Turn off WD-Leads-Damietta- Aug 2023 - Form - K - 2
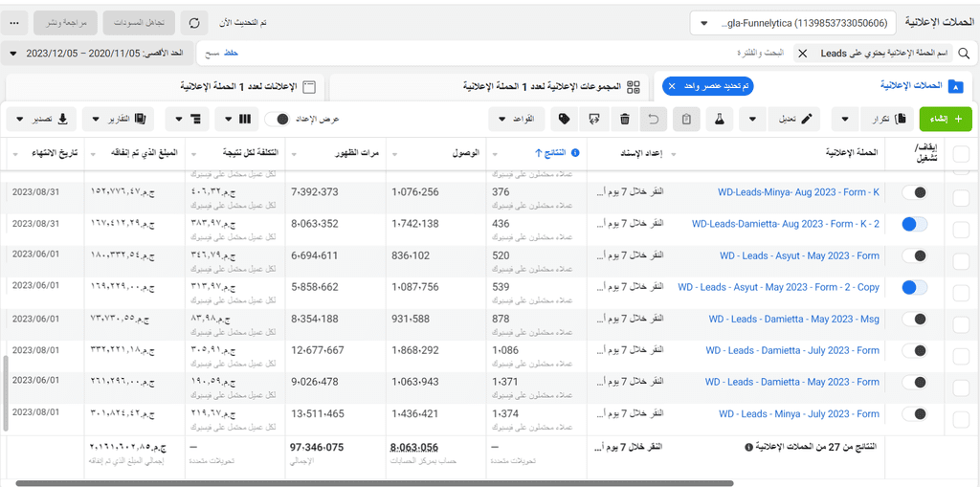Viewport: 980px width, 487px height. click(x=914, y=225)
